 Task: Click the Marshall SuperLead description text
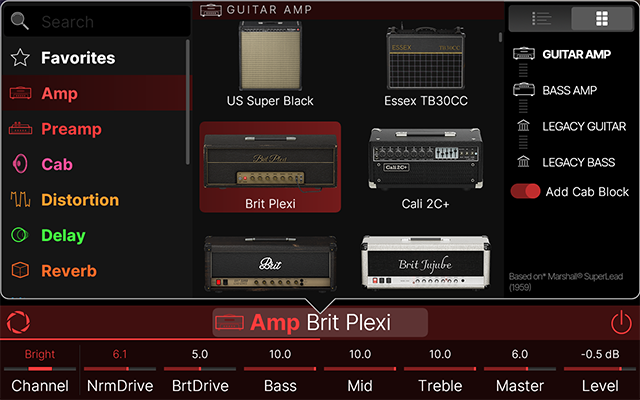(x=566, y=282)
